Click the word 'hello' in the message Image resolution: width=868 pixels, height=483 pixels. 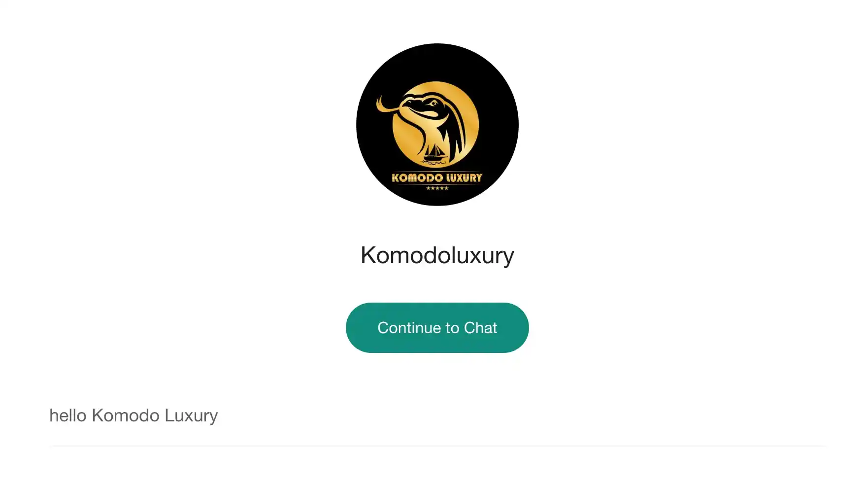coord(68,415)
